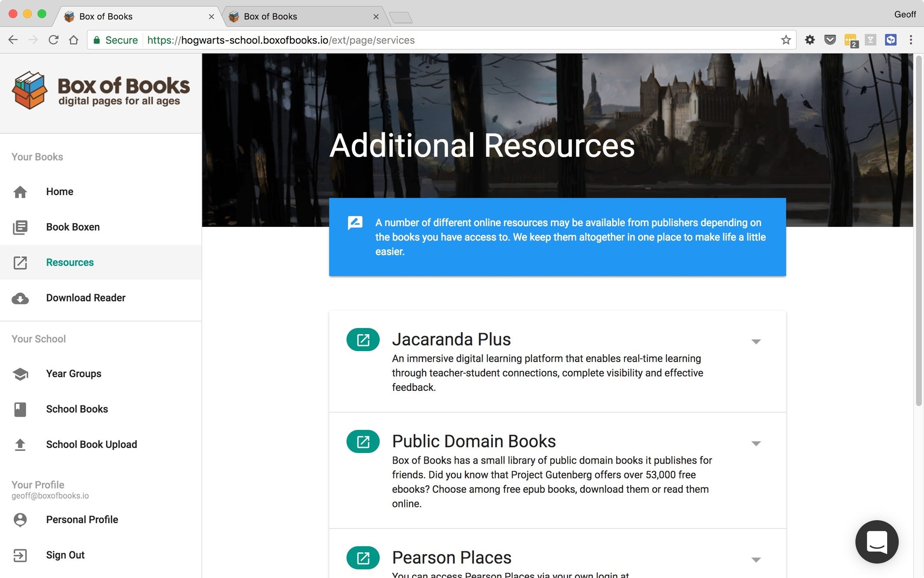The width and height of the screenshot is (924, 578).
Task: Click the School Book Upload arrow icon
Action: (20, 444)
